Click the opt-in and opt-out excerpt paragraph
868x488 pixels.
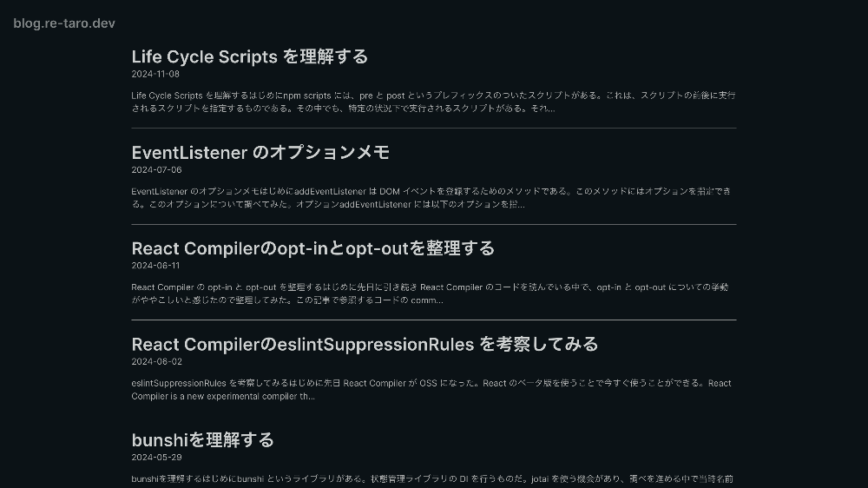pyautogui.click(x=433, y=293)
